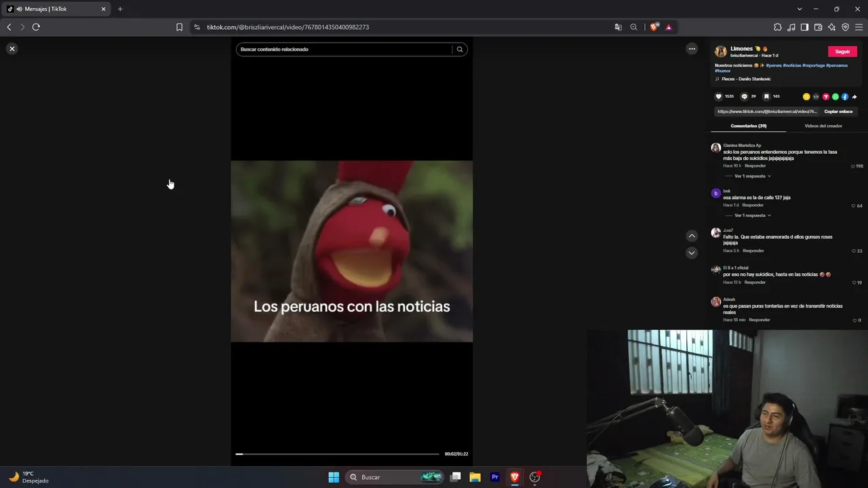Open the Leo AI sparkle icon
Viewport: 868px width, 488px height.
coord(831,27)
